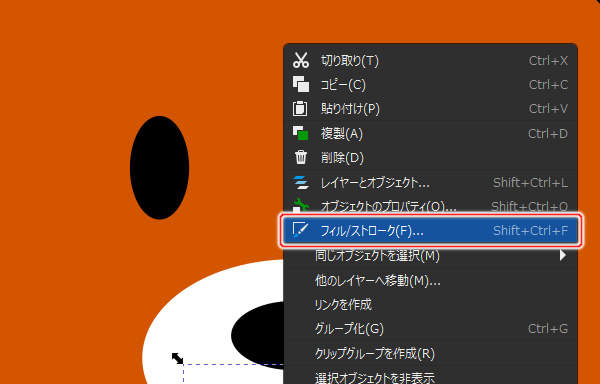600x384 pixels.
Task: Choose 他のレイヤーへ移動(M)... entry
Action: [430, 280]
